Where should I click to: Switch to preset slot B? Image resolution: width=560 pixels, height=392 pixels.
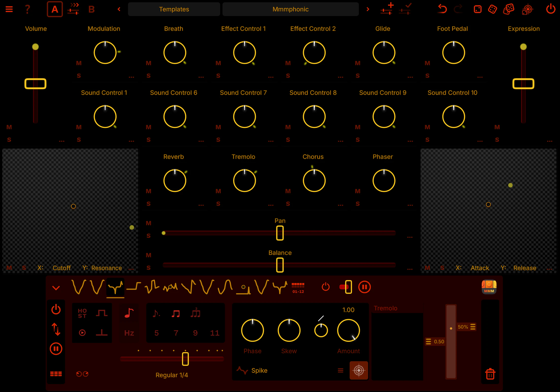(x=91, y=9)
